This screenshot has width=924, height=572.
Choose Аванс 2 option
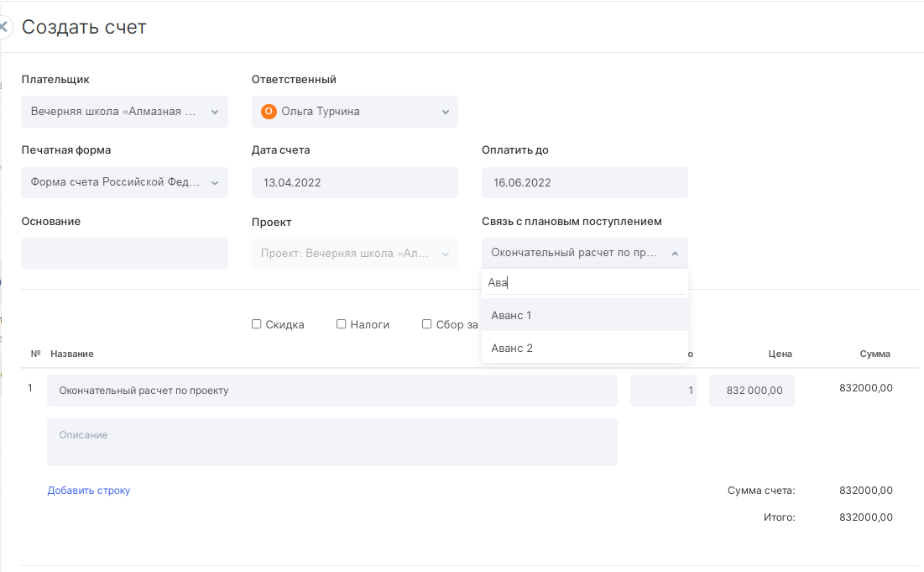[512, 348]
